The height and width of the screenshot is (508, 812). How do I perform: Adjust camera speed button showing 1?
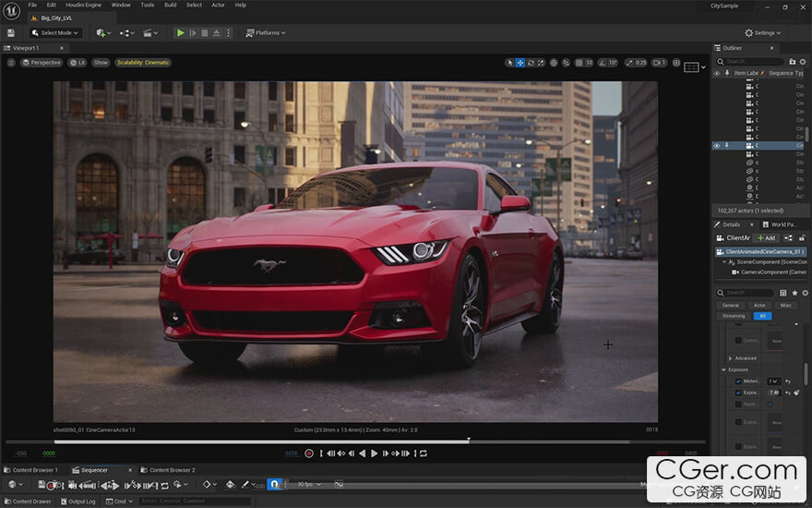click(659, 63)
